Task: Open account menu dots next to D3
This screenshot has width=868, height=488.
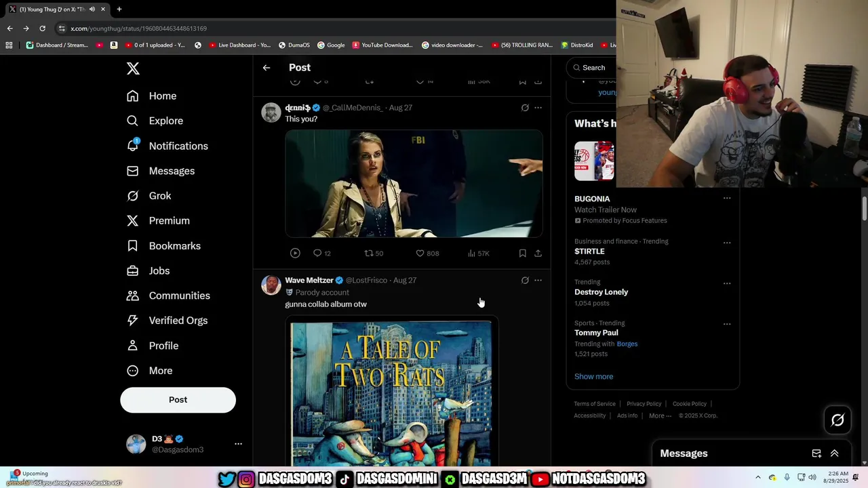Action: point(238,444)
